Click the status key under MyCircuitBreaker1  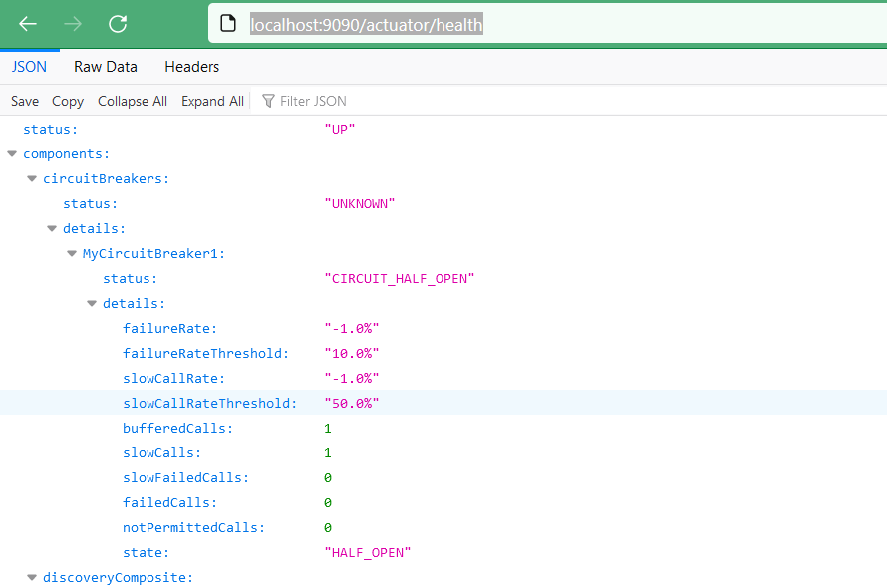[x=130, y=278]
